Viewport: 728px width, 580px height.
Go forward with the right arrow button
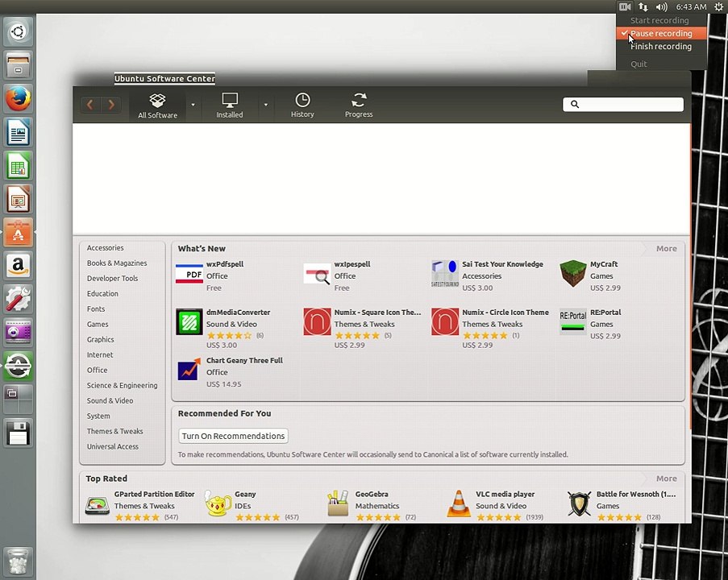(111, 105)
